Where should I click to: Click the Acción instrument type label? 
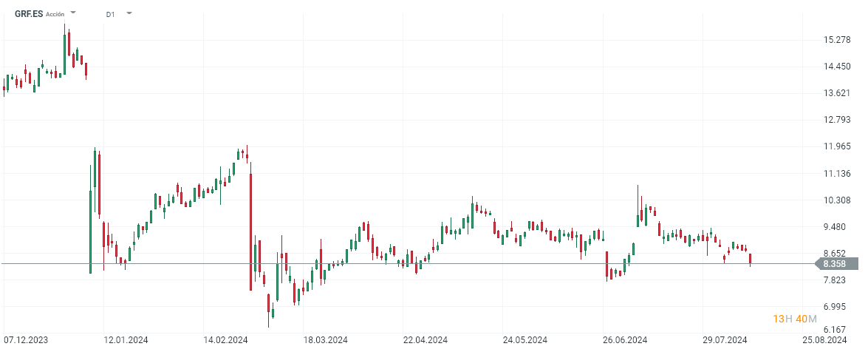(55, 14)
